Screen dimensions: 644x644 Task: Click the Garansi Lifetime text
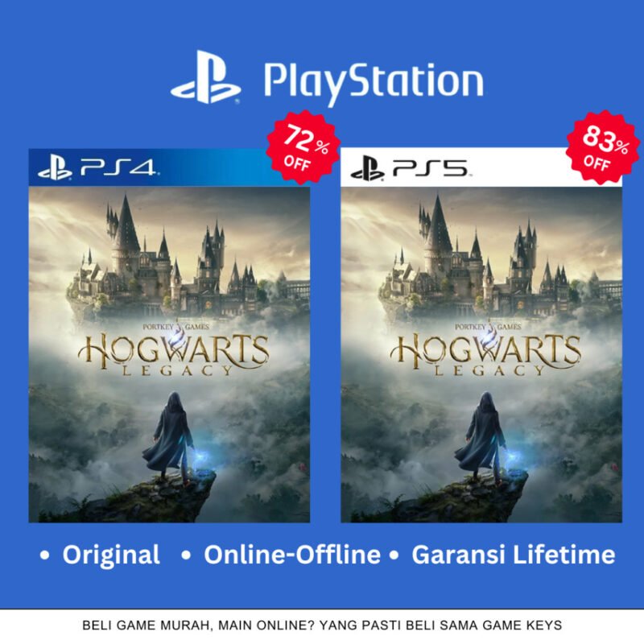pos(514,555)
